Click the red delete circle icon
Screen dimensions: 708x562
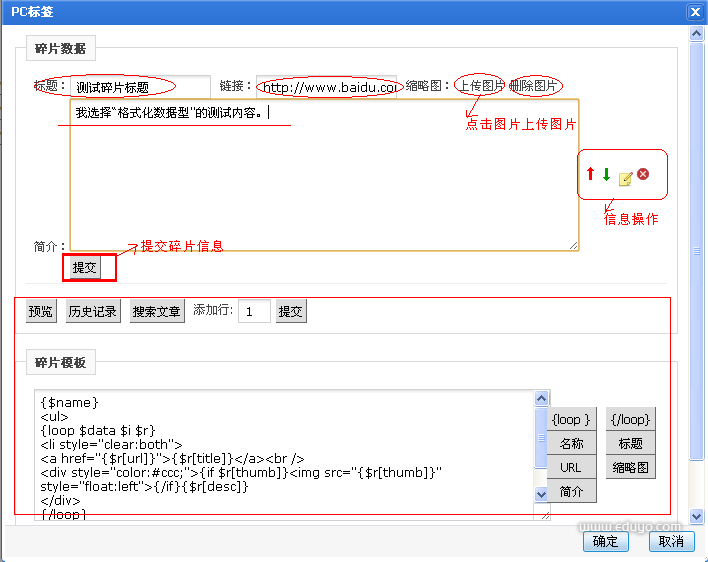(643, 174)
